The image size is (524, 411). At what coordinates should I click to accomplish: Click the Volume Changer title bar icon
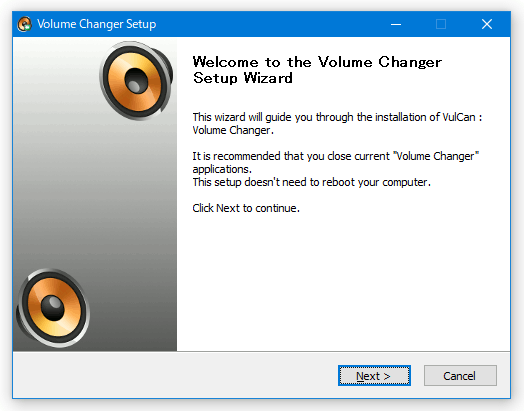coord(24,24)
